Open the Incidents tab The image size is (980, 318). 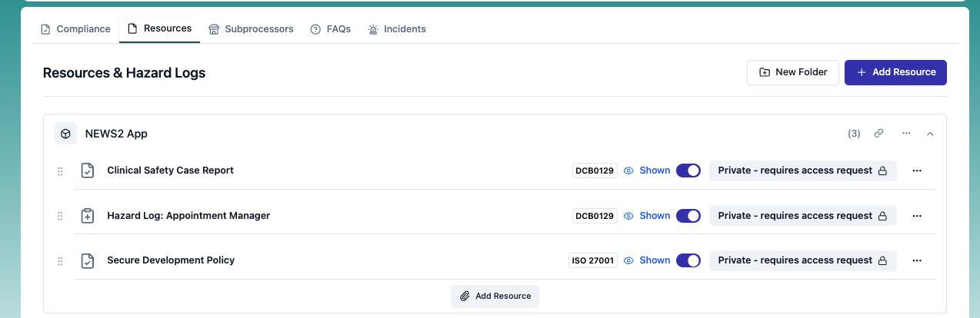pyautogui.click(x=397, y=29)
